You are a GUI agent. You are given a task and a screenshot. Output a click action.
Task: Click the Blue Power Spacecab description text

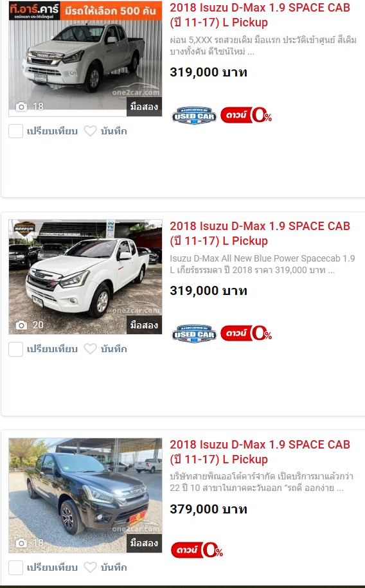[x=262, y=264]
